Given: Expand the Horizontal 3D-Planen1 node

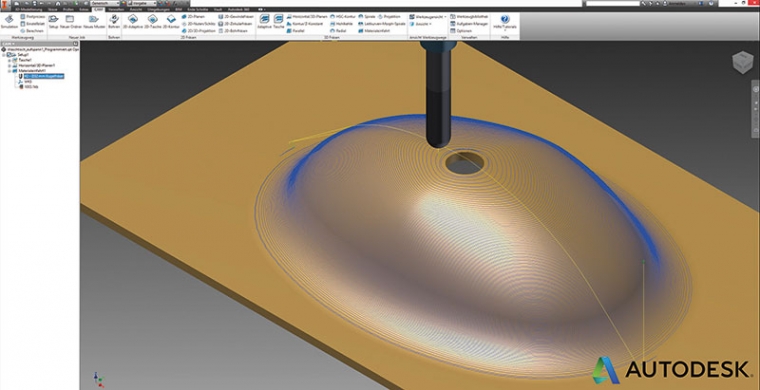Looking at the screenshot, I should (9, 65).
